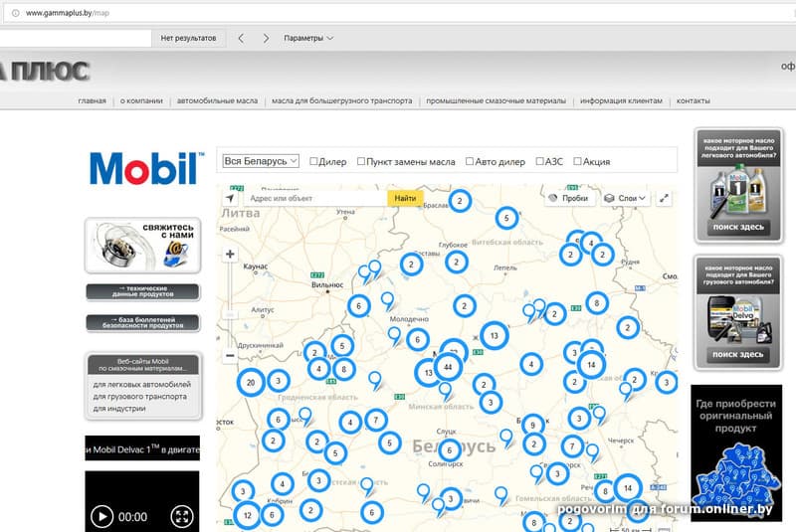Enable the Пункт замены масла checkbox
Screen dimensions: 796x532
[x=361, y=161]
